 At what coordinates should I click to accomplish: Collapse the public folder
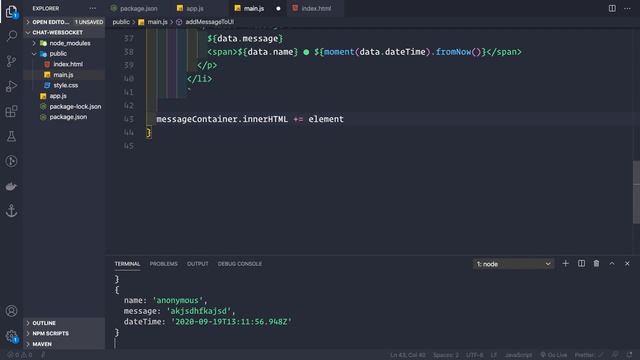64,53
